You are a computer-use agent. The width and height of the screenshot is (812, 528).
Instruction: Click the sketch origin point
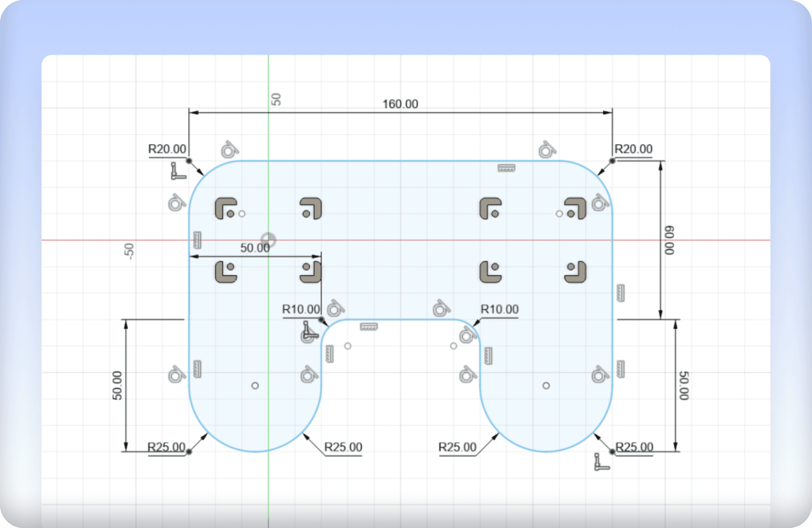click(x=268, y=240)
